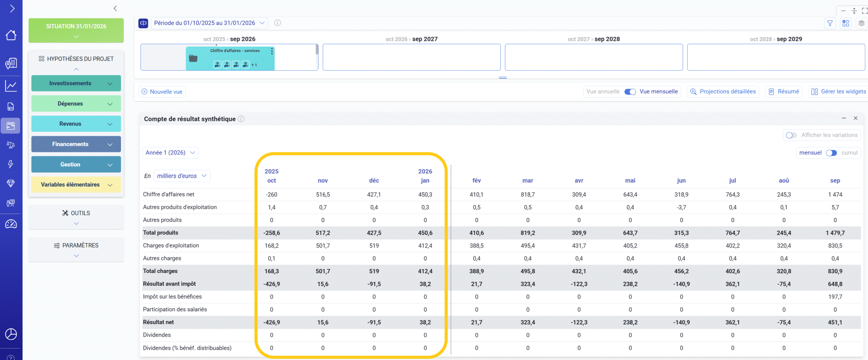Click the filter funnel icon
This screenshot has height=360, width=868.
point(830,23)
